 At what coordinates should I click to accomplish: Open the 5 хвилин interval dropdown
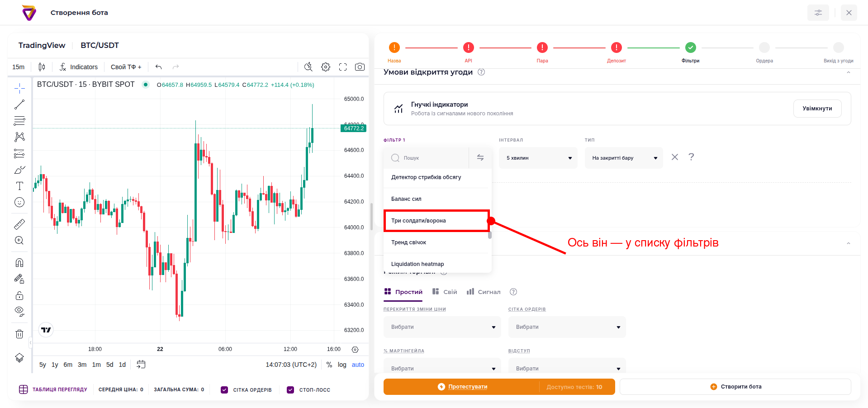click(538, 158)
